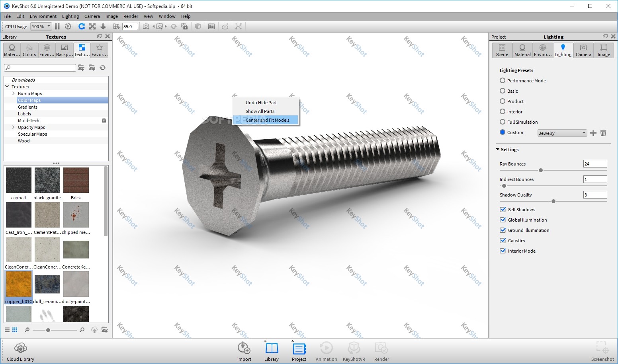This screenshot has width=618, height=364.
Task: Click the export folder icon in library footer
Action: [x=105, y=330]
